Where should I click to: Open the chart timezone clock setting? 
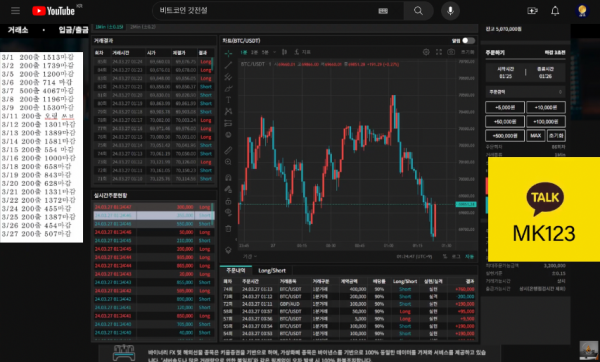[x=414, y=256]
